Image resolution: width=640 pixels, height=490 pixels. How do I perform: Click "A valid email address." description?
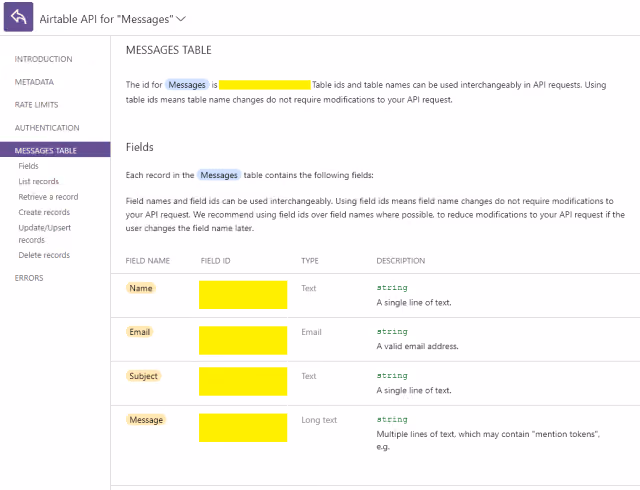point(417,346)
